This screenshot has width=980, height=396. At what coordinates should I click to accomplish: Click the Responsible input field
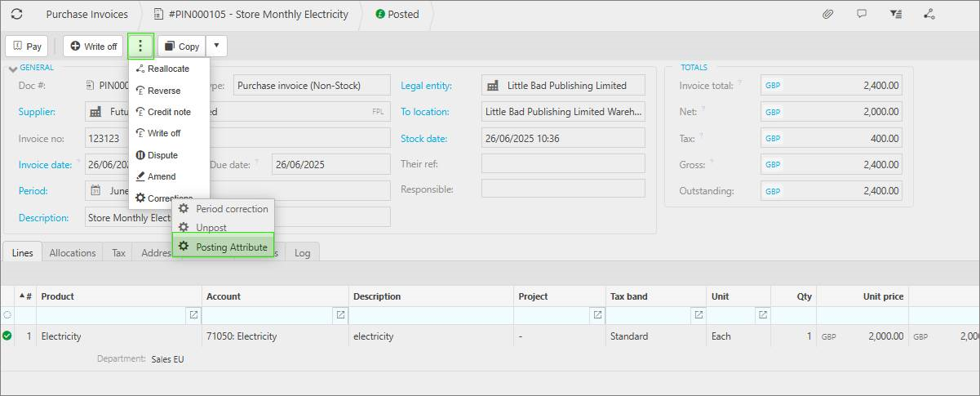[x=563, y=189]
